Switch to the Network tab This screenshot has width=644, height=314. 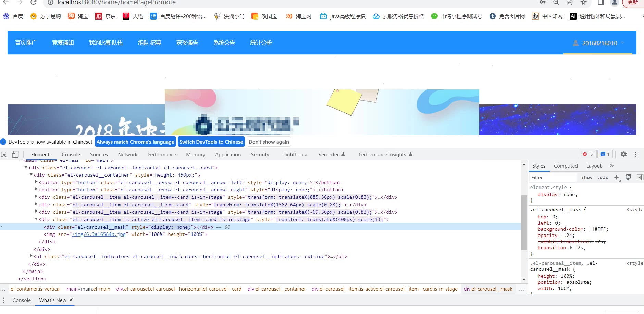(127, 155)
